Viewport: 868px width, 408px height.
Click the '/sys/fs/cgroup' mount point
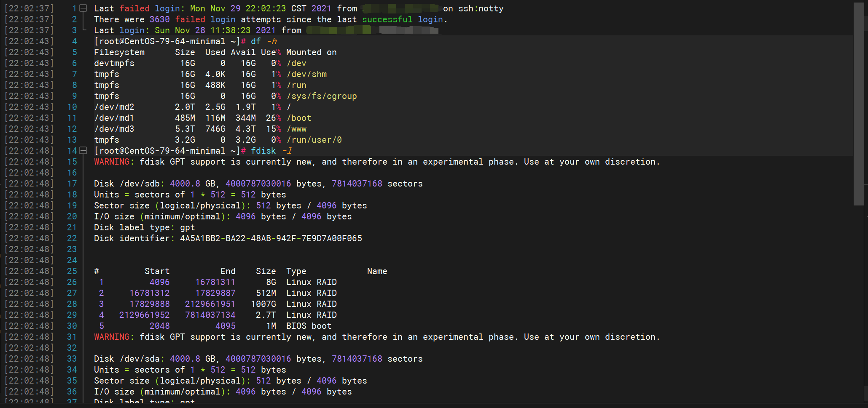click(x=322, y=96)
